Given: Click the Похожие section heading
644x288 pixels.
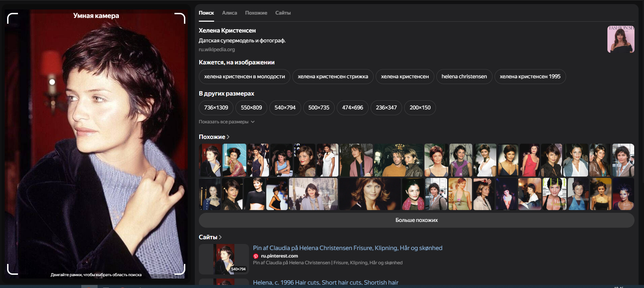Looking at the screenshot, I should (x=212, y=137).
